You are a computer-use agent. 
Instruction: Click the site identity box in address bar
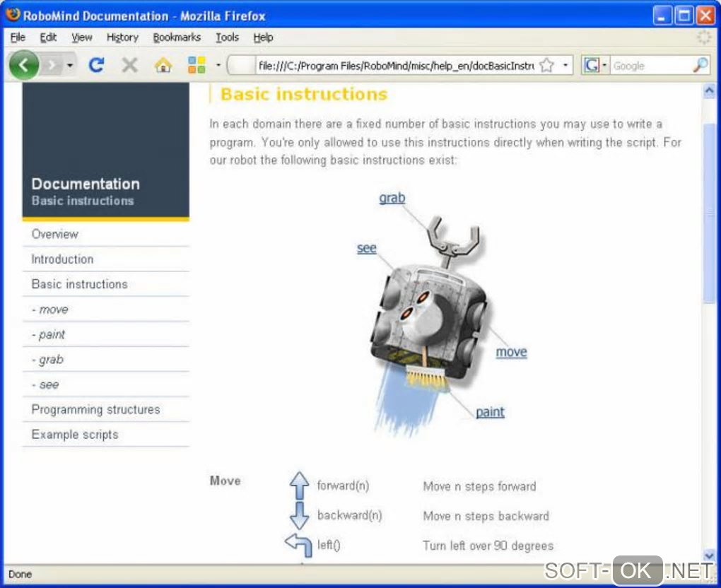pyautogui.click(x=242, y=65)
